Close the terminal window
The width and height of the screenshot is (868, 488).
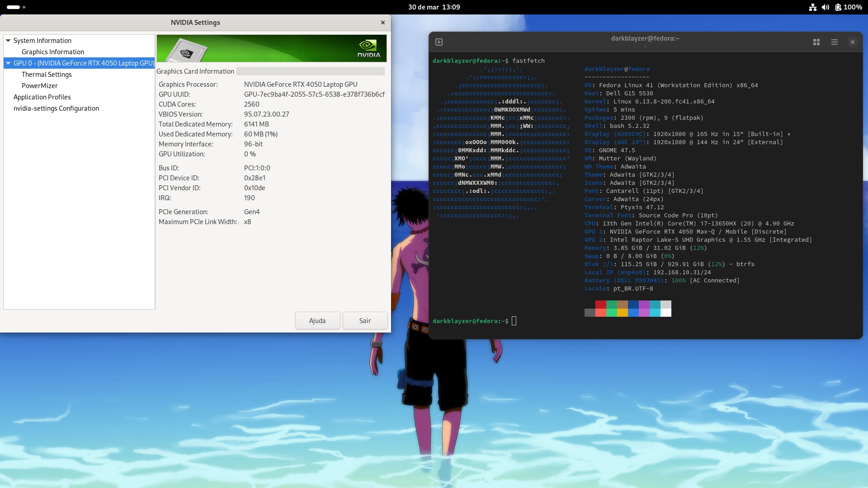point(853,42)
